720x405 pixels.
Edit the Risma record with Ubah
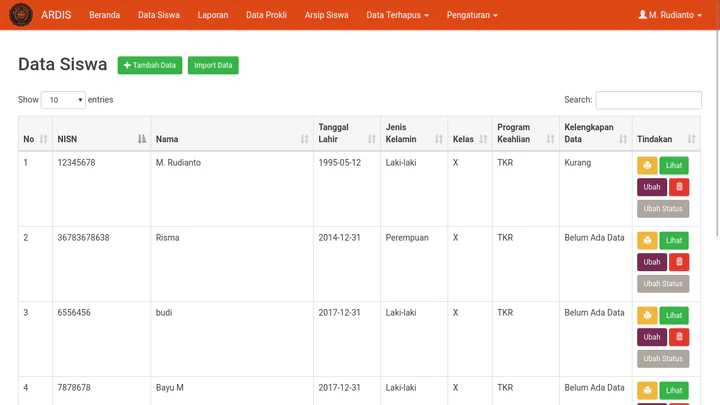tap(652, 262)
